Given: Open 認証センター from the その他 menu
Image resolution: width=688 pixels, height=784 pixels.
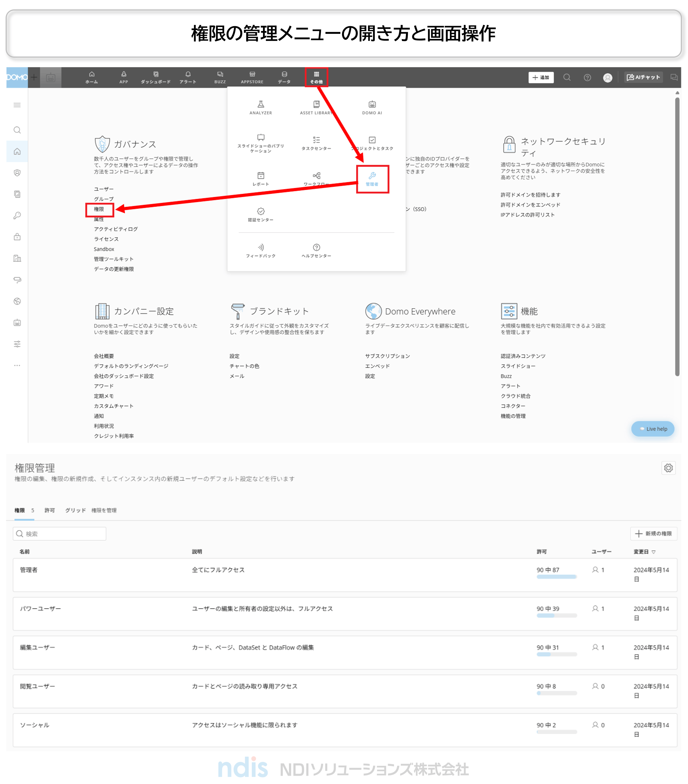Looking at the screenshot, I should [260, 214].
